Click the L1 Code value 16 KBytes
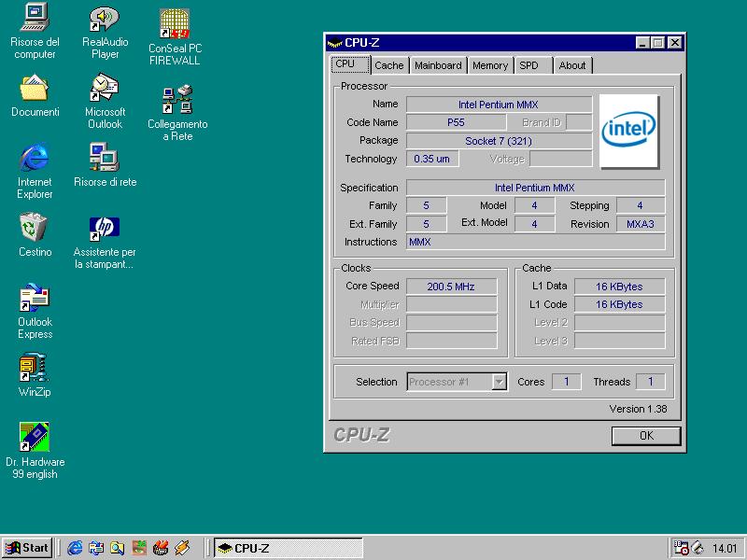The image size is (747, 560). (x=619, y=304)
